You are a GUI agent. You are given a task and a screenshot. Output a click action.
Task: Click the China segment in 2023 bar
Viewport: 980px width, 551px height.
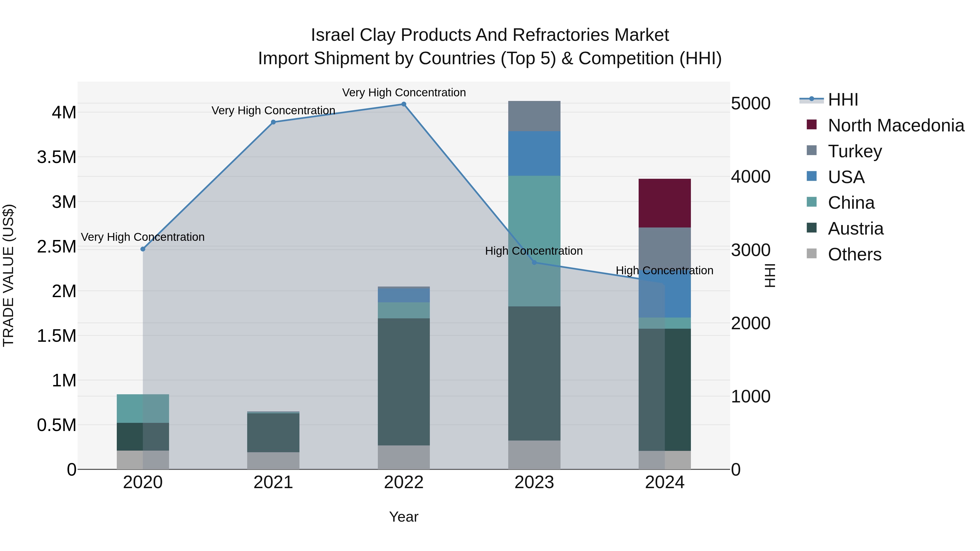(534, 241)
